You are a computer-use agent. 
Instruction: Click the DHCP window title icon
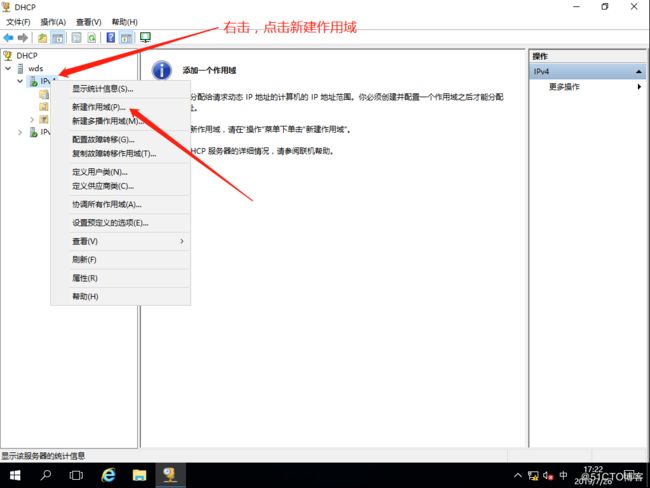pos(6,7)
